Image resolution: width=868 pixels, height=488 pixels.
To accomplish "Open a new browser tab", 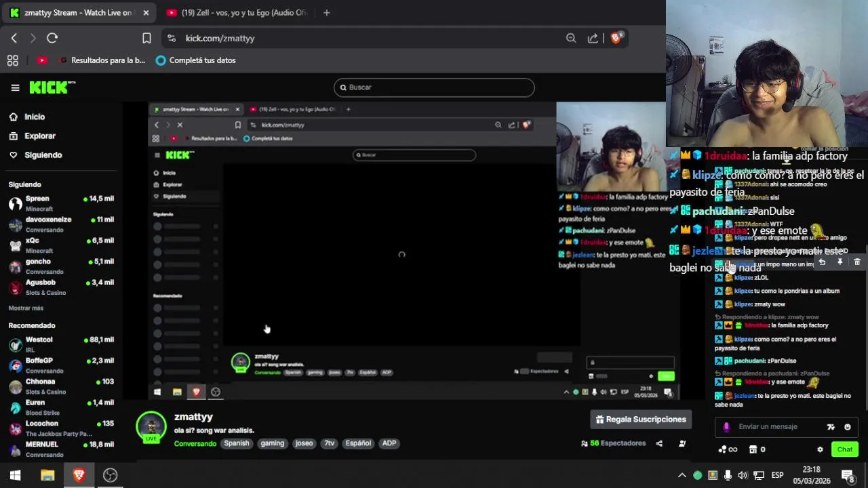I will pyautogui.click(x=326, y=12).
